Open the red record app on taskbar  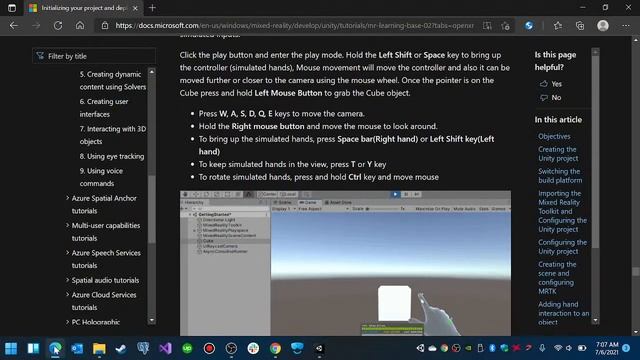coord(209,349)
